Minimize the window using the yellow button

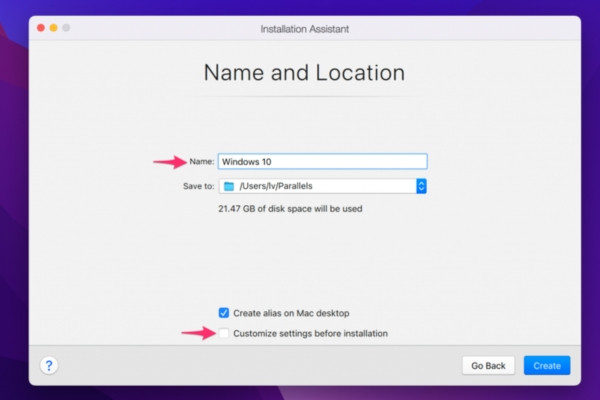coord(54,28)
